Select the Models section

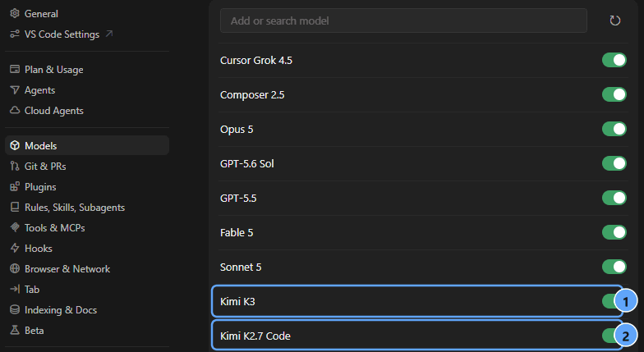tap(87, 145)
